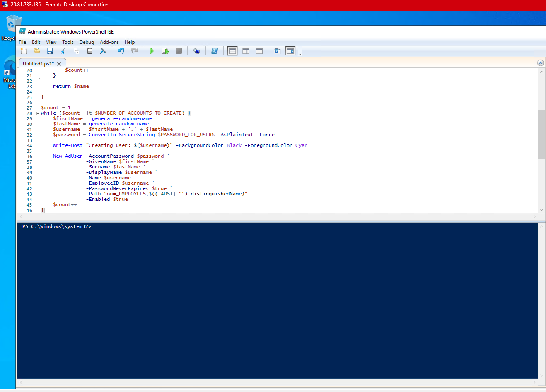Stop Operation square button
The image size is (546, 392).
pos(179,51)
